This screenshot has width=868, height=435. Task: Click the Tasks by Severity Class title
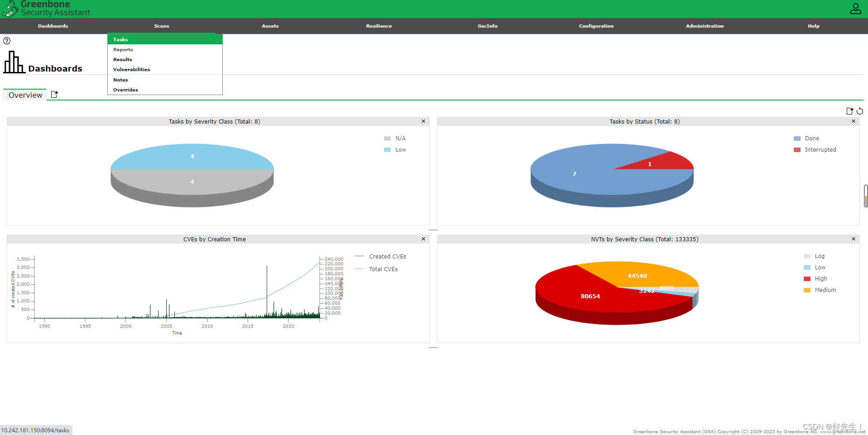(215, 121)
